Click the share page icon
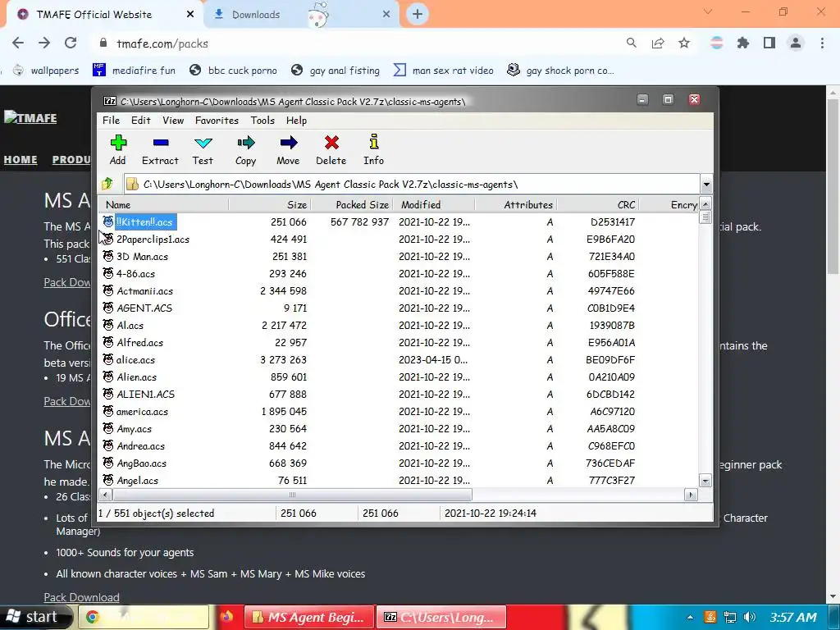The width and height of the screenshot is (840, 630). 658,43
